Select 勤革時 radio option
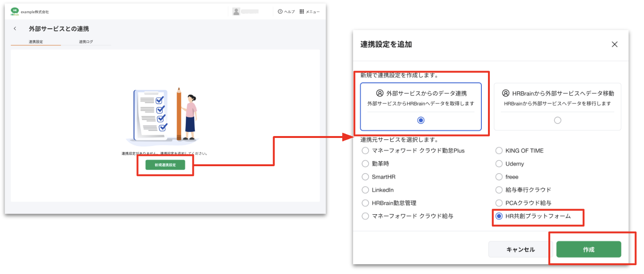The image size is (644, 274). coord(365,164)
